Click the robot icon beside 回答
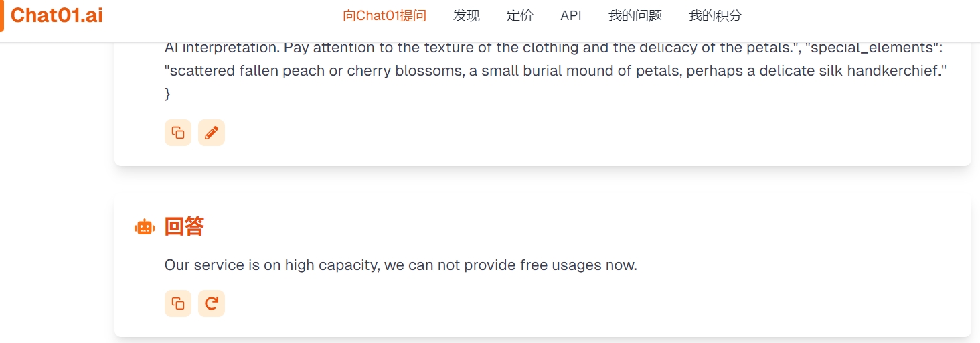 (x=145, y=227)
